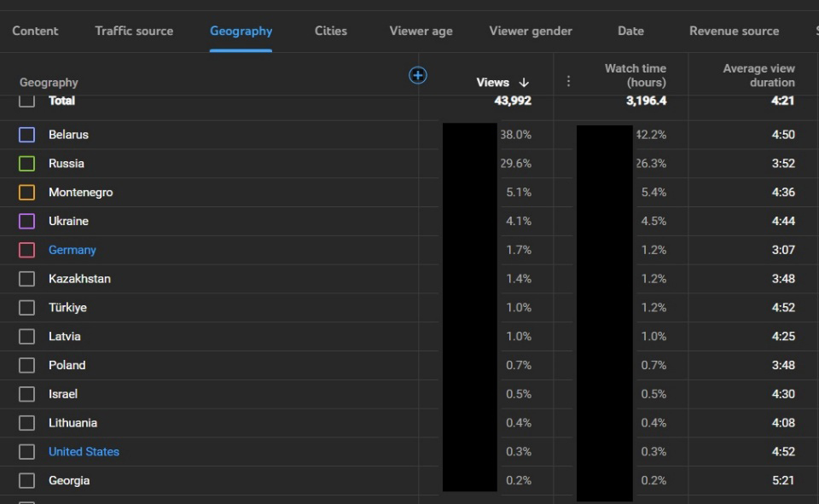Check the Total row checkbox

(27, 101)
